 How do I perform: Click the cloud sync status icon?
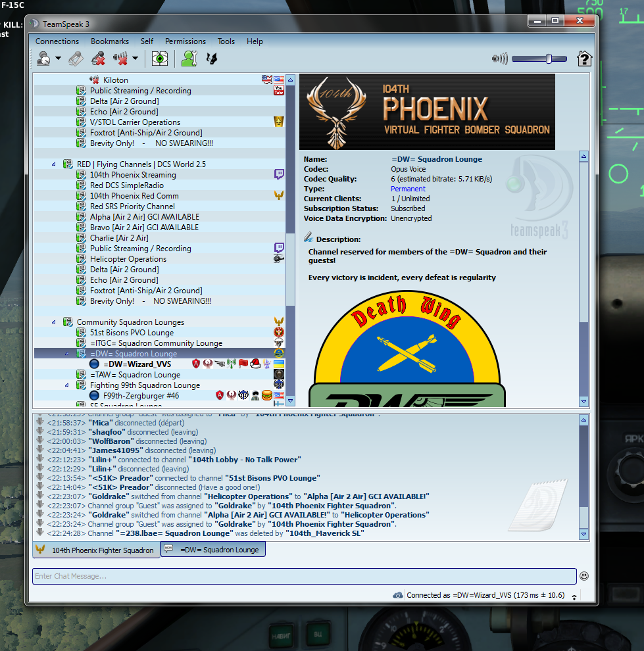398,595
